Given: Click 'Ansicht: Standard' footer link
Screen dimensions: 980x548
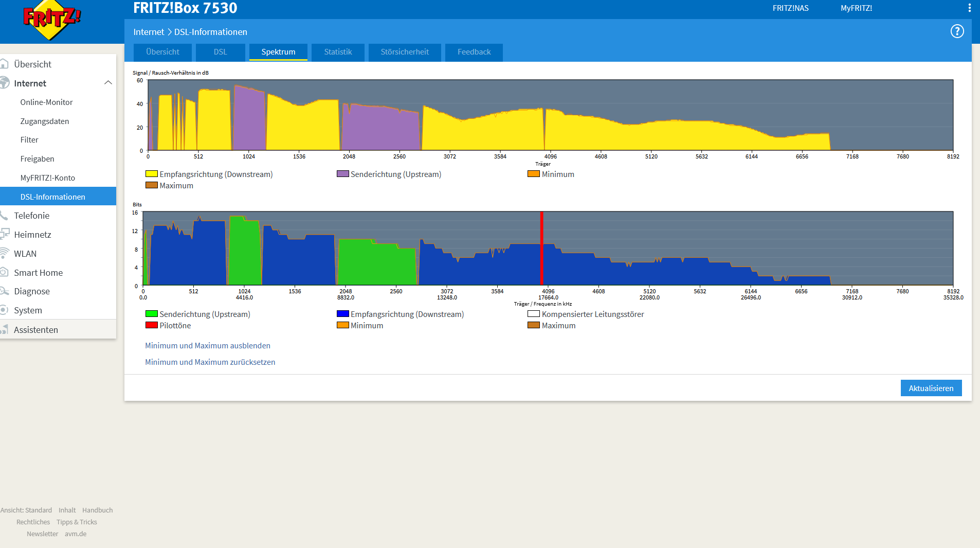Looking at the screenshot, I should (x=26, y=510).
